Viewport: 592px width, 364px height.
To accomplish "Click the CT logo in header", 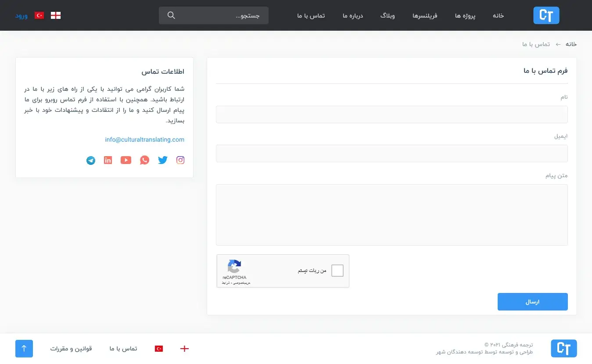I will coord(546,15).
